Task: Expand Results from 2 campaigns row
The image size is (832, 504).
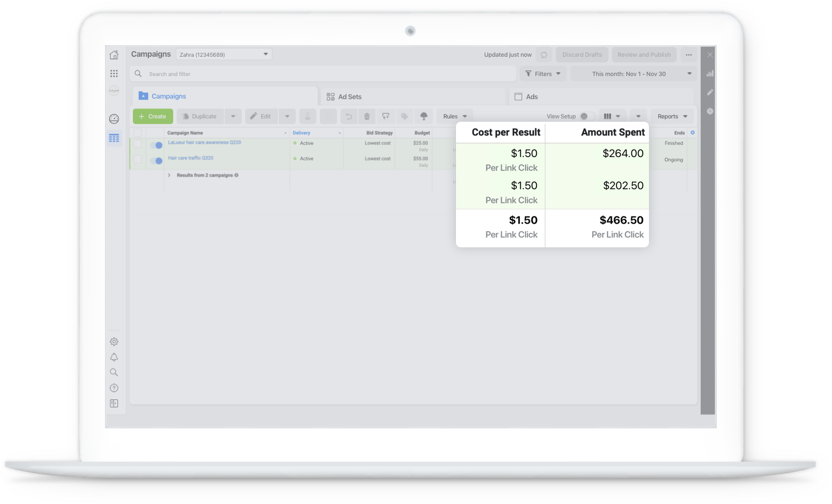Action: [169, 175]
